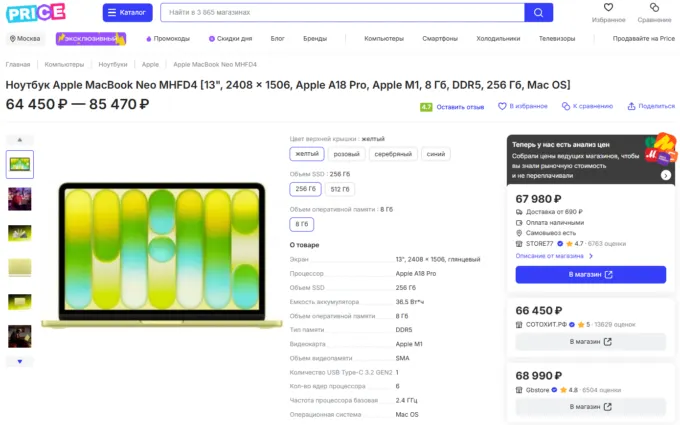Choose синий lid color
The height and width of the screenshot is (425, 680).
tap(435, 154)
